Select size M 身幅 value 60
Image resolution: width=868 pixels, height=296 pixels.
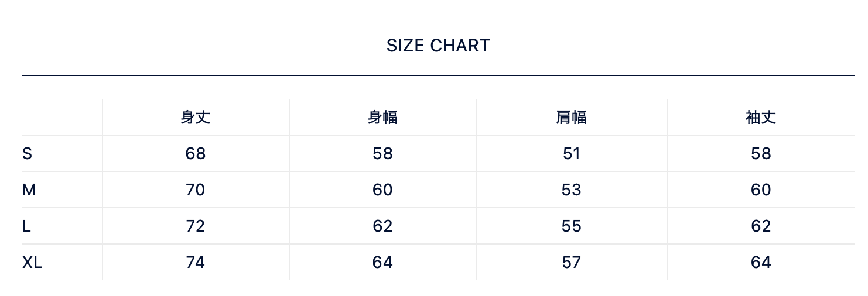click(382, 190)
